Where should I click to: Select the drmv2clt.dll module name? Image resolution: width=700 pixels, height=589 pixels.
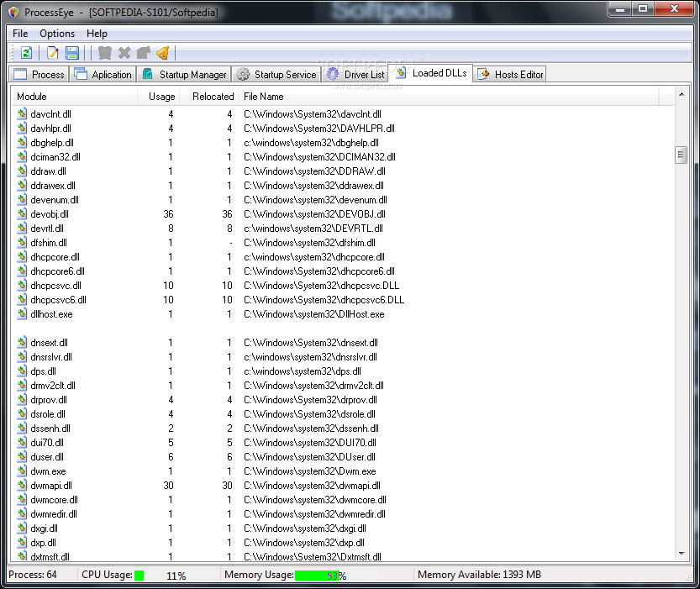(53, 385)
